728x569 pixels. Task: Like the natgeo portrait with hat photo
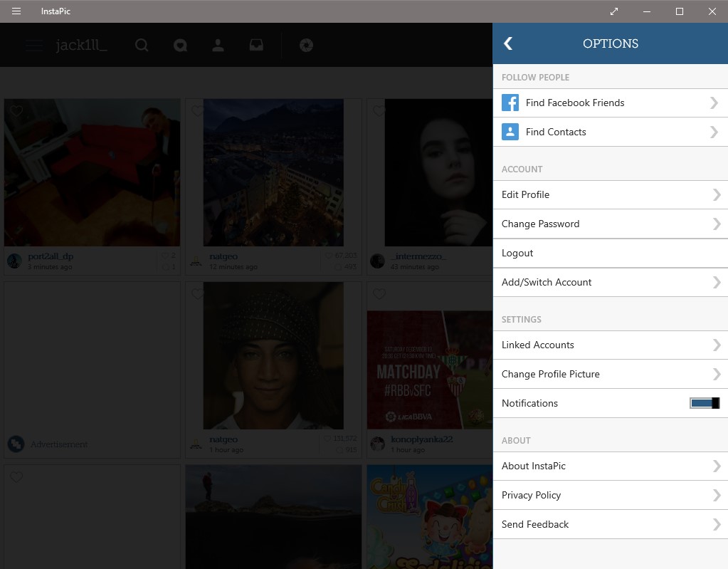(197, 293)
